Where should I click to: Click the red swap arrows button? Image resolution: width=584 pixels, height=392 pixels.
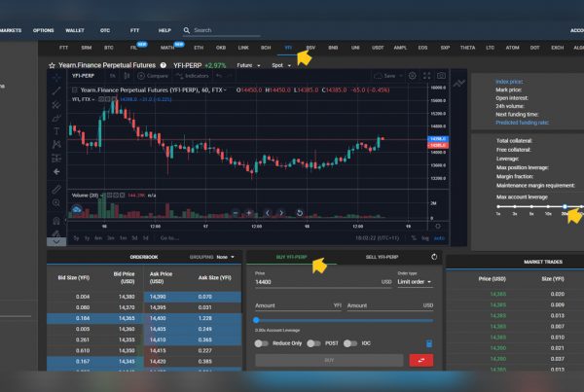tap(420, 360)
